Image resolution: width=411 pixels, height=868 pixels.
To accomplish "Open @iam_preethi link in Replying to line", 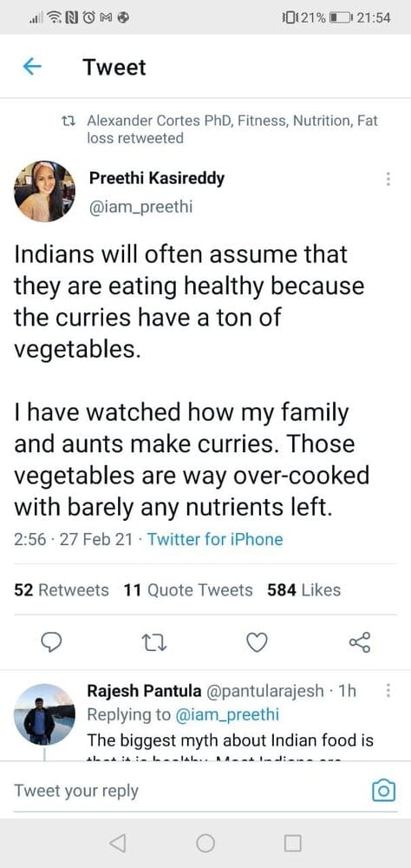I will tap(227, 714).
